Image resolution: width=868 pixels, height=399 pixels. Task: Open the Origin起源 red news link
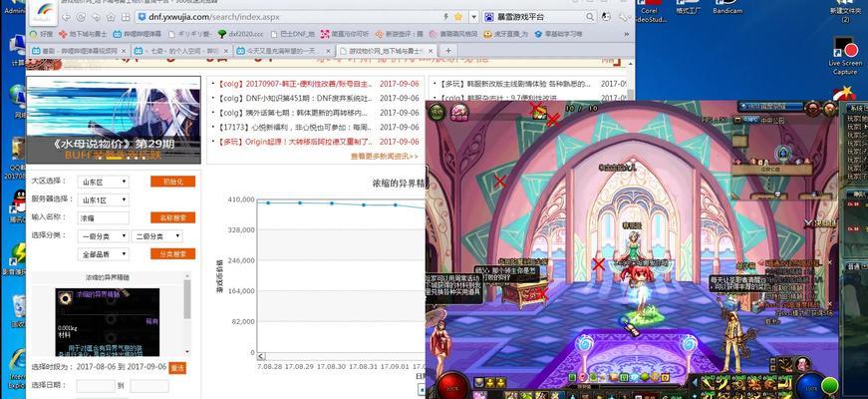[x=295, y=142]
